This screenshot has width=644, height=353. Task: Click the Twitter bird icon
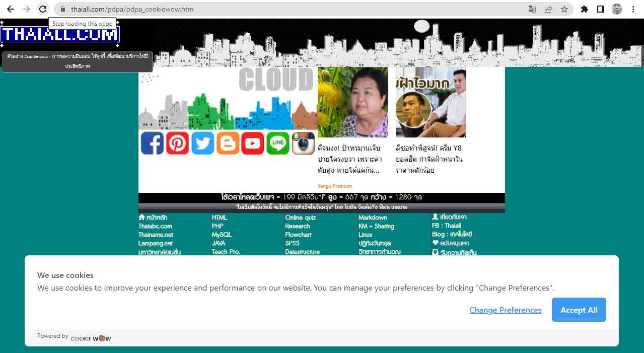[x=202, y=143]
